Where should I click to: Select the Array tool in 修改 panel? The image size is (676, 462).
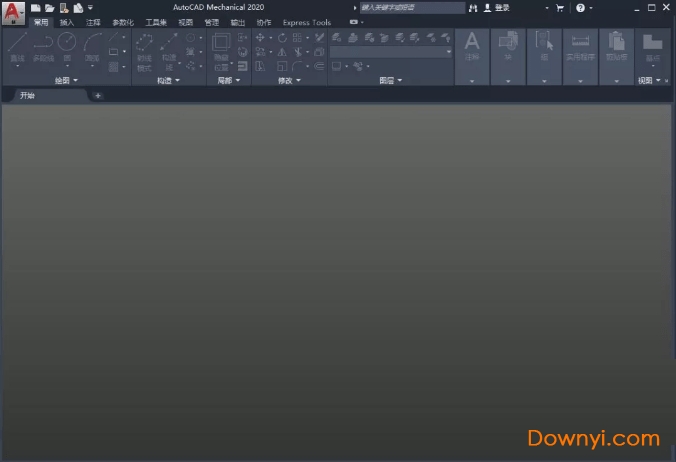[297, 38]
